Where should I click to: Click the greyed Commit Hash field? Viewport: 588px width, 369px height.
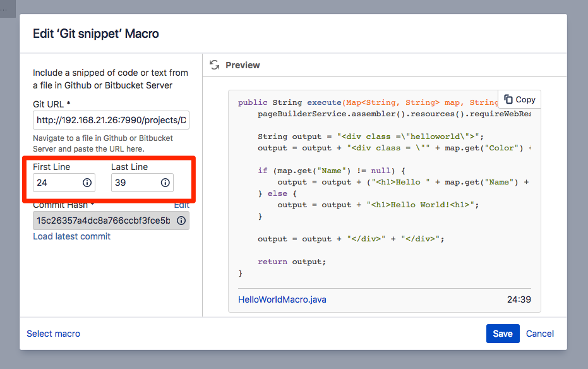pos(104,221)
